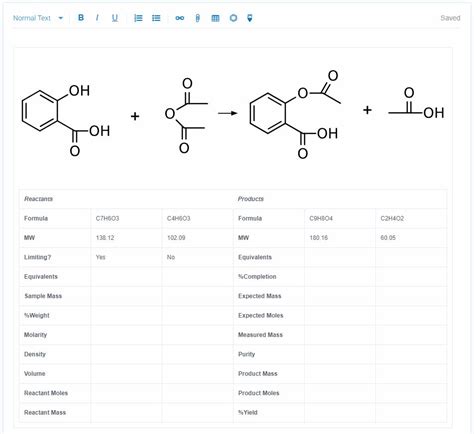Click the Product Moles label
Viewport: 474px width, 434px height.
[258, 393]
